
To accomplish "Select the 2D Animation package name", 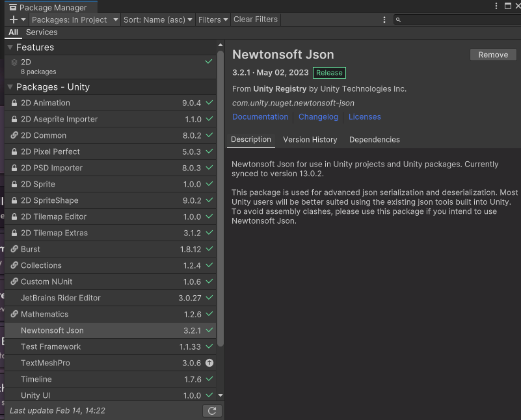I will (x=46, y=103).
